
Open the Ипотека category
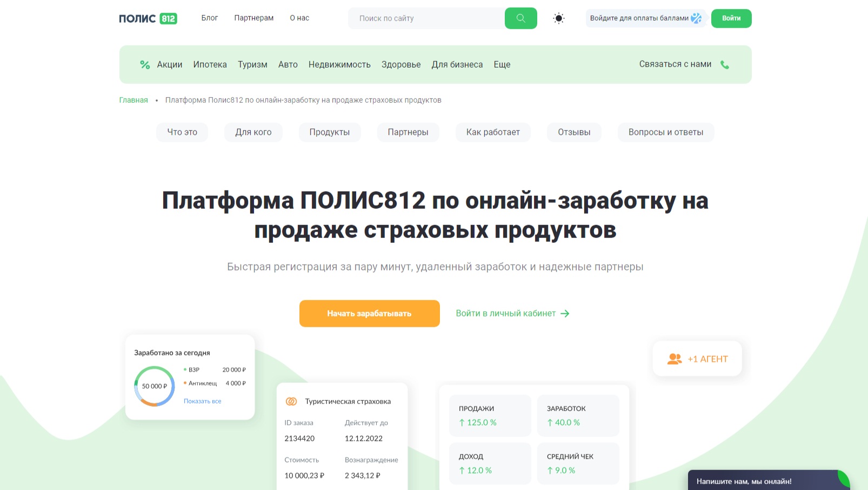[x=210, y=64]
